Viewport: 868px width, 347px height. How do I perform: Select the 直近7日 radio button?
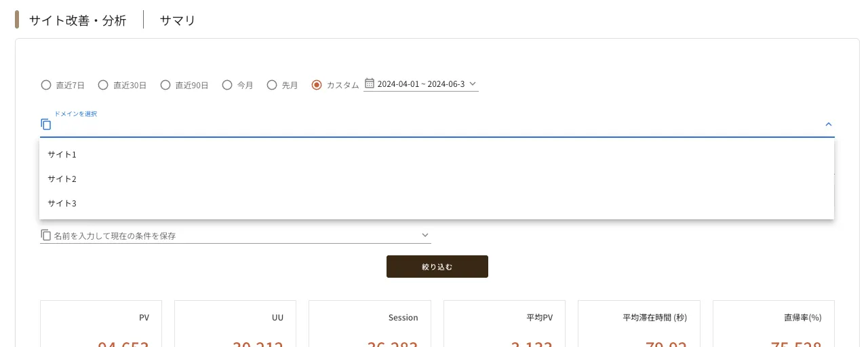46,85
